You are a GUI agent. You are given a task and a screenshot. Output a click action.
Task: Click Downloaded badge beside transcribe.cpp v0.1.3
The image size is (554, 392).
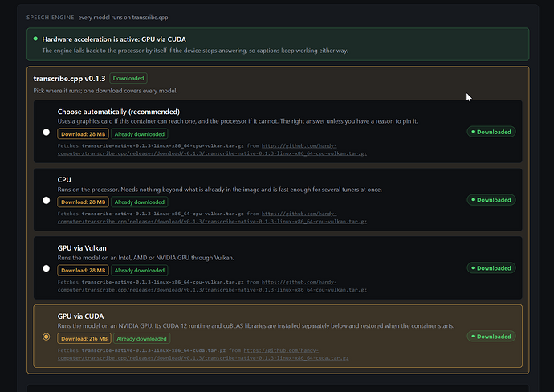[x=128, y=78]
